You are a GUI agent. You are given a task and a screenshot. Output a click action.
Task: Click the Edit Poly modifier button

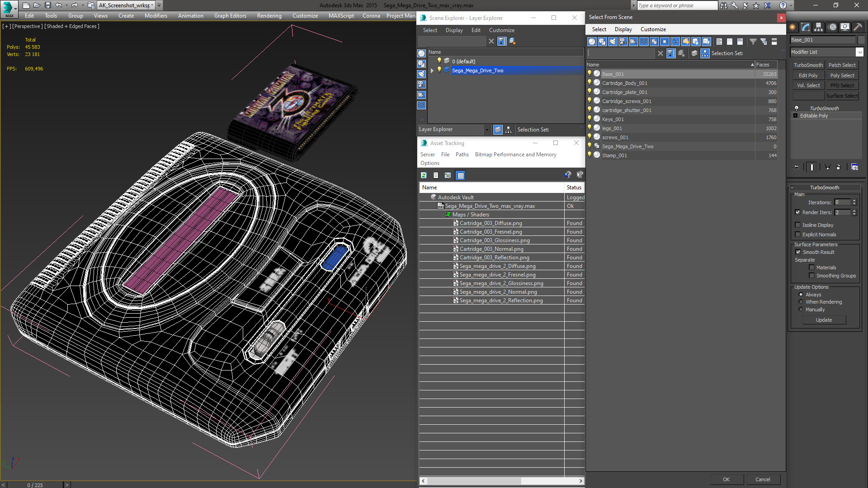point(808,75)
